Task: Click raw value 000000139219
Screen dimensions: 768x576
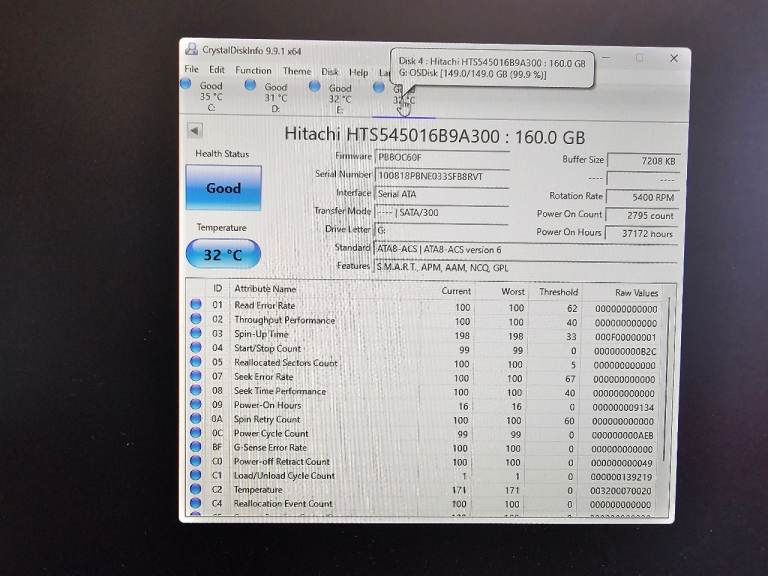Action: tap(621, 477)
